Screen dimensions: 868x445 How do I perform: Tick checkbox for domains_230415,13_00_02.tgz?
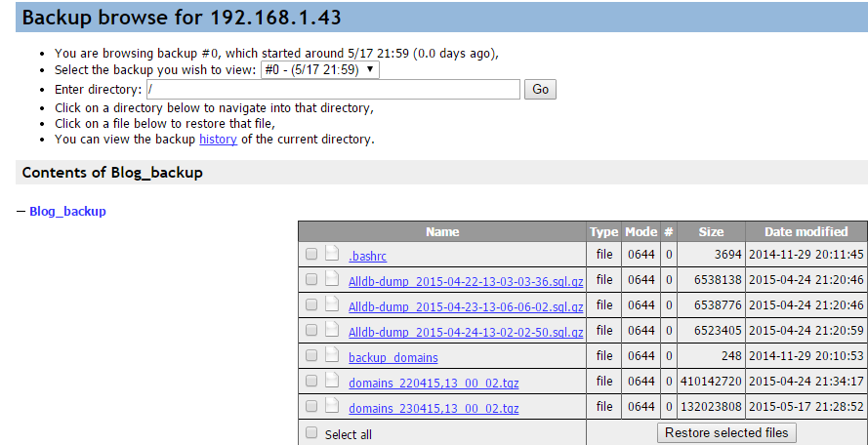[311, 406]
